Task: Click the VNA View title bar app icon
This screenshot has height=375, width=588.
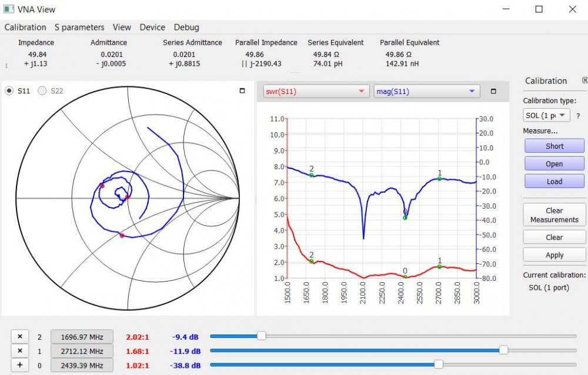Action: pyautogui.click(x=9, y=9)
